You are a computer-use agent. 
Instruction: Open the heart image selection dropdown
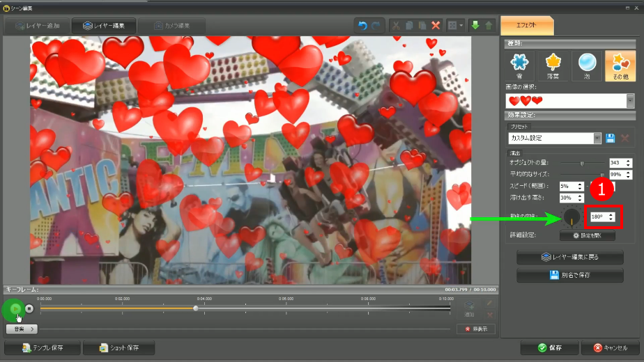pos(630,101)
